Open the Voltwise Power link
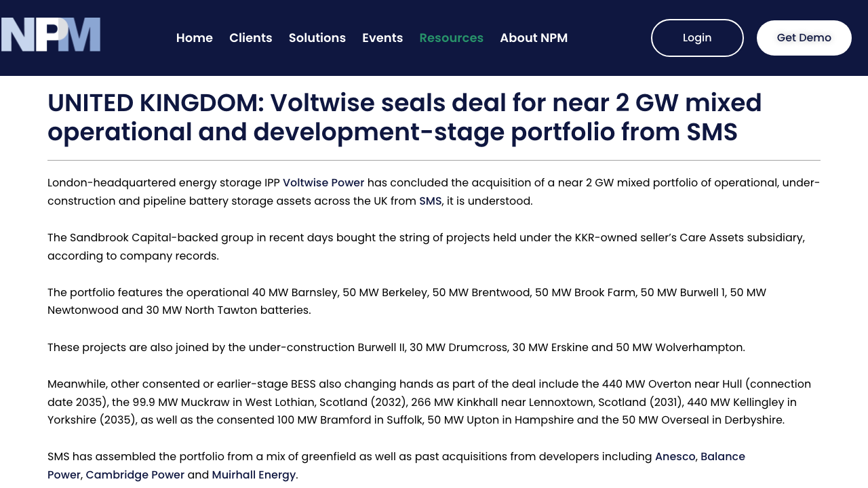The height and width of the screenshot is (488, 868). coord(323,183)
